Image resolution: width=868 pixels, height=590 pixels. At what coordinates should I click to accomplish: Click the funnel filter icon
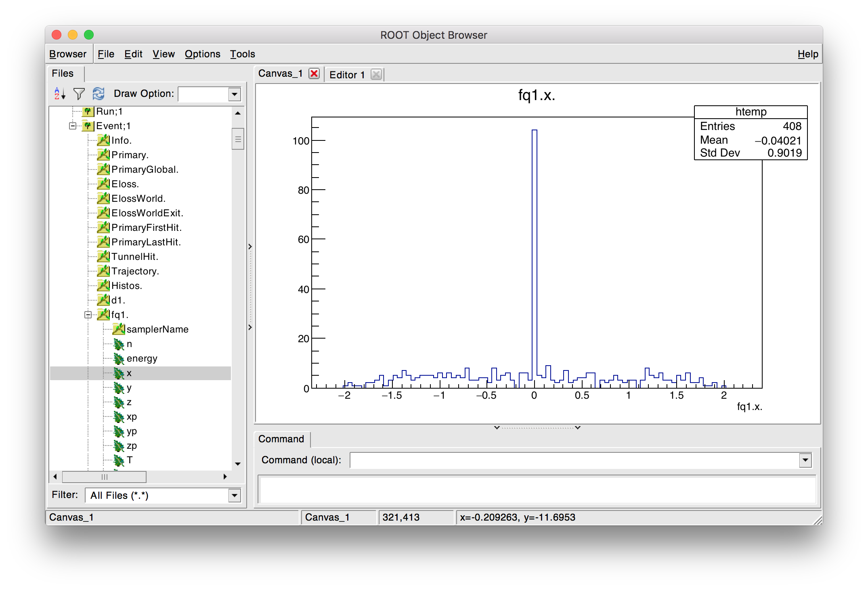click(x=79, y=94)
